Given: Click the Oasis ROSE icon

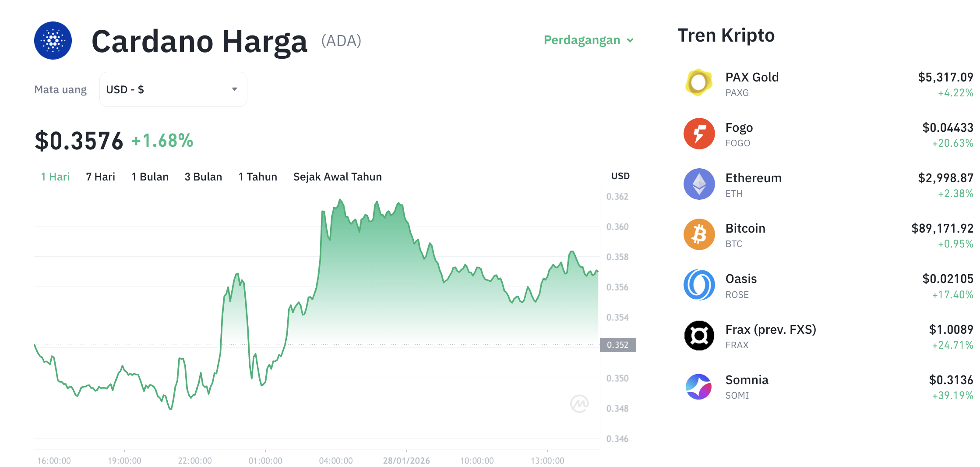Looking at the screenshot, I should pyautogui.click(x=698, y=285).
